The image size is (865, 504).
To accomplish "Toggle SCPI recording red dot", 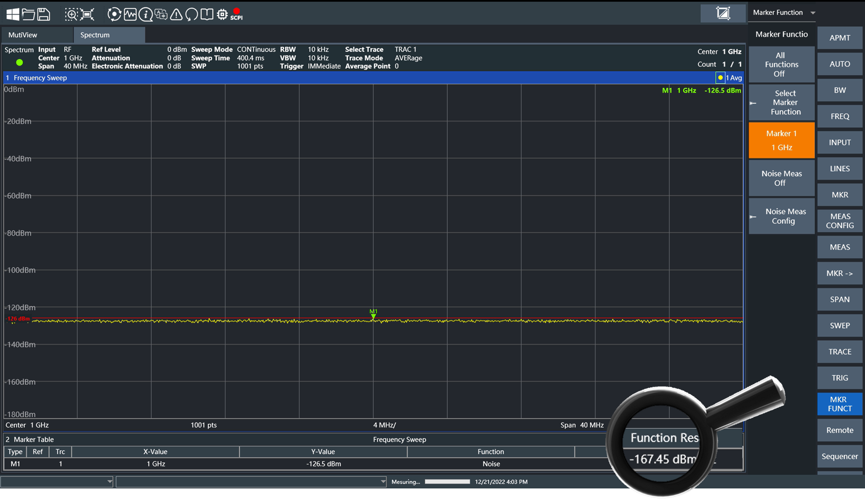I will [x=236, y=14].
